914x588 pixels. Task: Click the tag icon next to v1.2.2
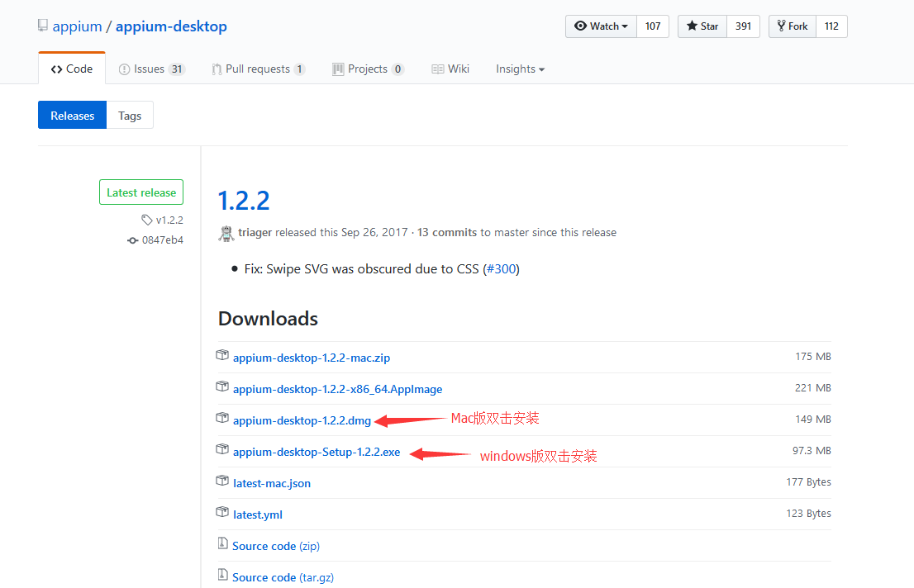coord(147,220)
